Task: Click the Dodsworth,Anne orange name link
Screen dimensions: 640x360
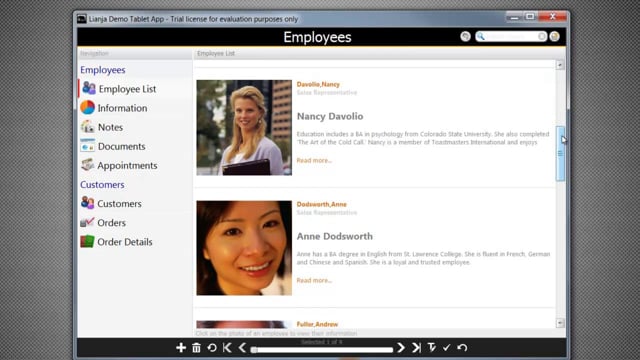Action: [322, 204]
